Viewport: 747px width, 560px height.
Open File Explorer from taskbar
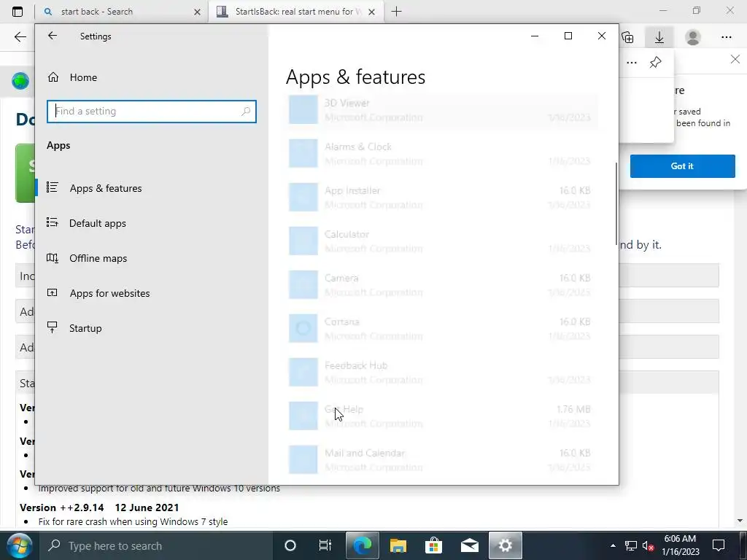(x=398, y=545)
